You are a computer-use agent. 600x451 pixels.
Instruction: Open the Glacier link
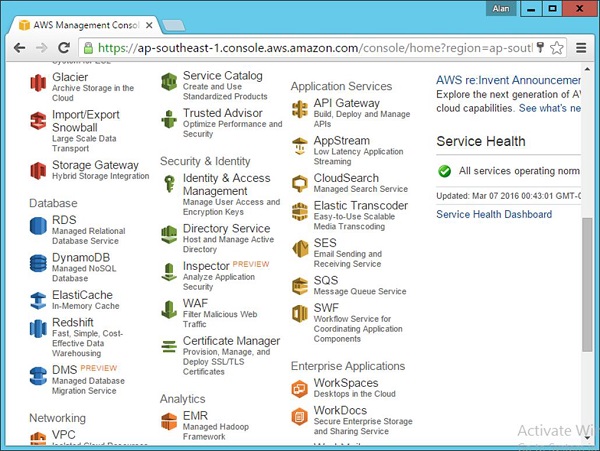click(70, 77)
